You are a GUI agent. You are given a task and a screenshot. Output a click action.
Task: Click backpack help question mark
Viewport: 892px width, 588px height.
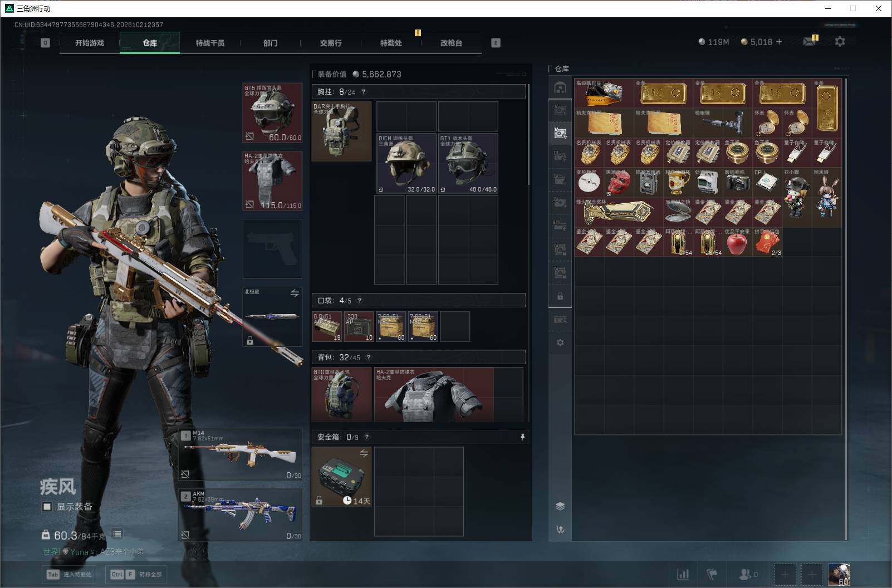click(x=368, y=357)
